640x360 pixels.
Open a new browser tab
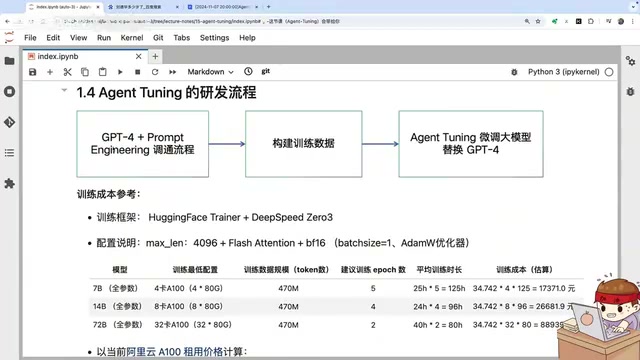(269, 7)
